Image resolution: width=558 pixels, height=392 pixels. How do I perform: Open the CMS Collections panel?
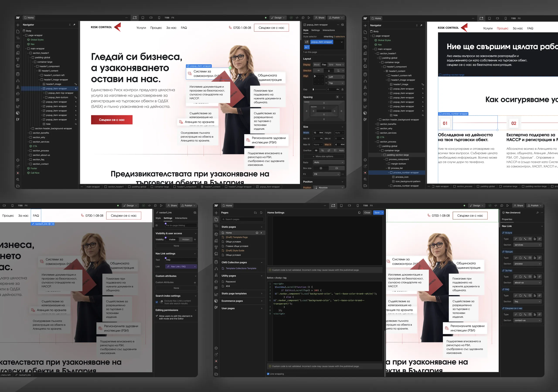click(18, 74)
